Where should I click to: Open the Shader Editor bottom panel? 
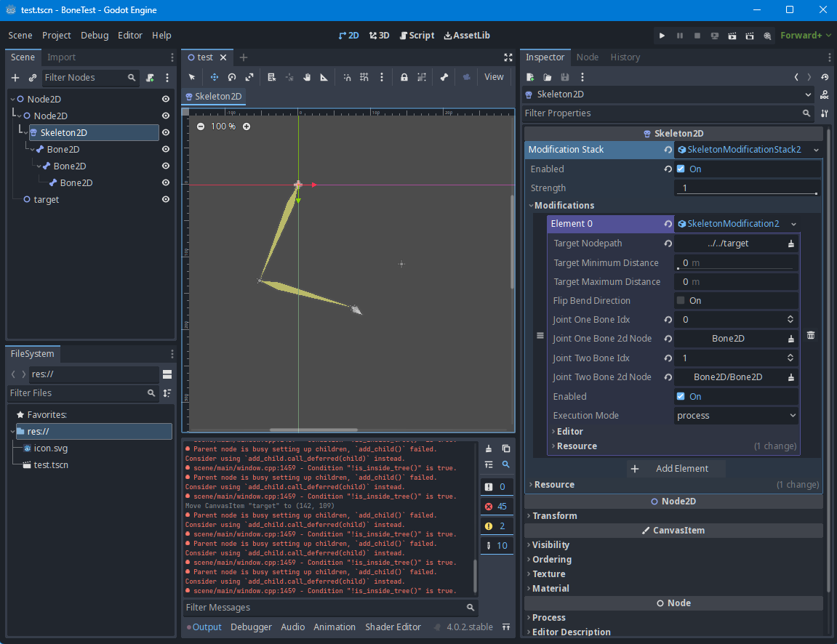click(393, 627)
